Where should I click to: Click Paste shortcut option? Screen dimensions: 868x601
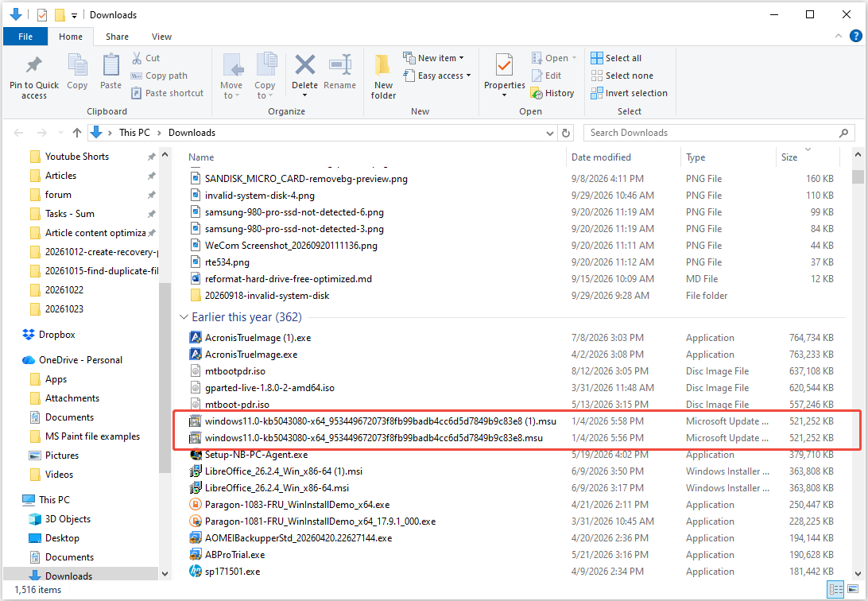168,93
